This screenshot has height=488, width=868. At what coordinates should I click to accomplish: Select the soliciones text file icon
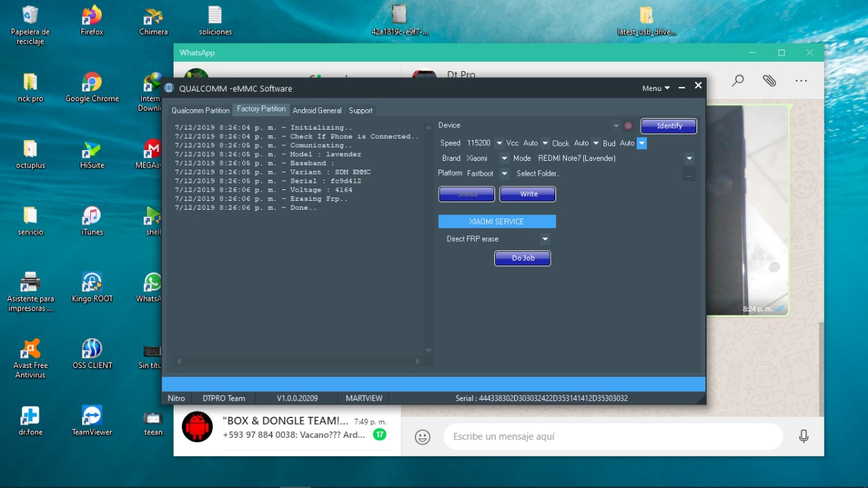(215, 20)
